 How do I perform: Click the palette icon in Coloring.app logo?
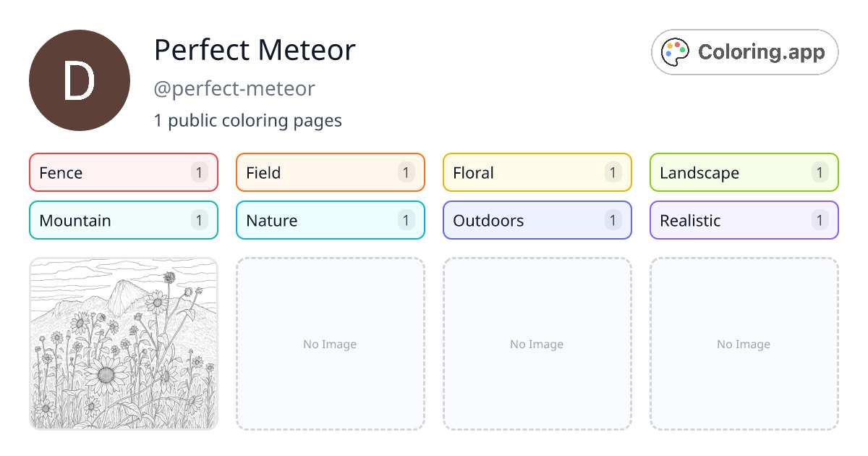[675, 51]
